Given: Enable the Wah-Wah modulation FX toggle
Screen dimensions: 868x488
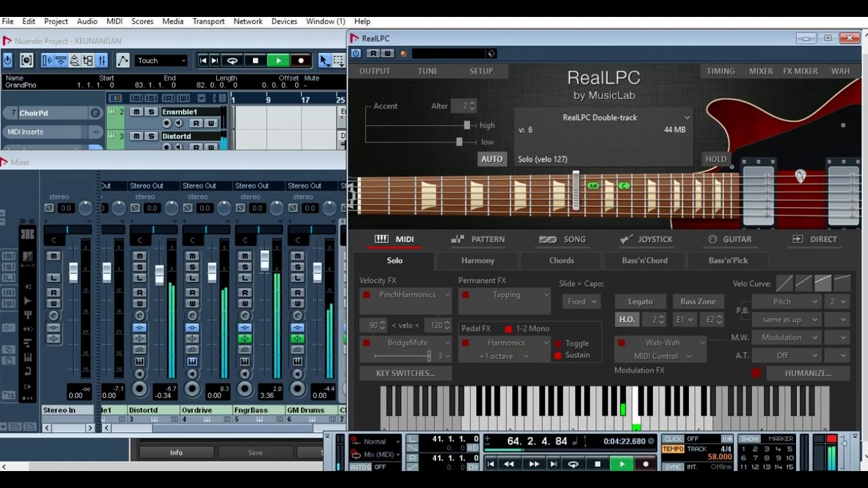Looking at the screenshot, I should click(x=621, y=343).
